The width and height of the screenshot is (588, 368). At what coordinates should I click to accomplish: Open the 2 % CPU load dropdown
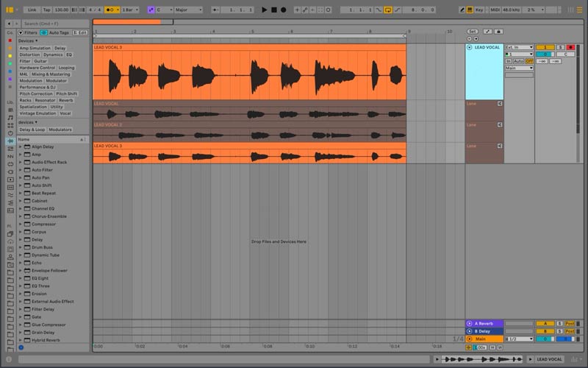(534, 10)
